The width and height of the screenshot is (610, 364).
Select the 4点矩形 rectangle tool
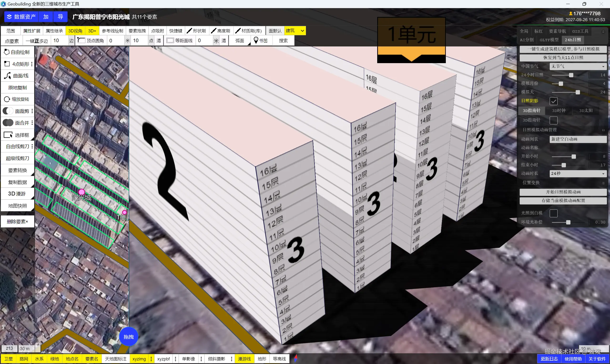[17, 64]
